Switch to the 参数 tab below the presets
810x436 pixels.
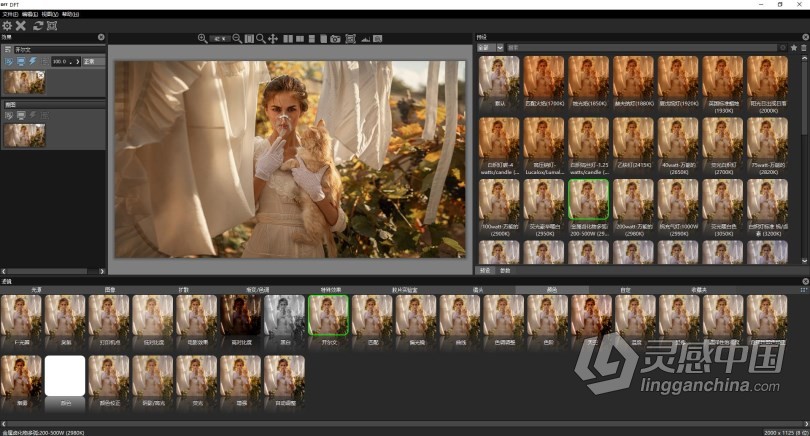click(505, 271)
